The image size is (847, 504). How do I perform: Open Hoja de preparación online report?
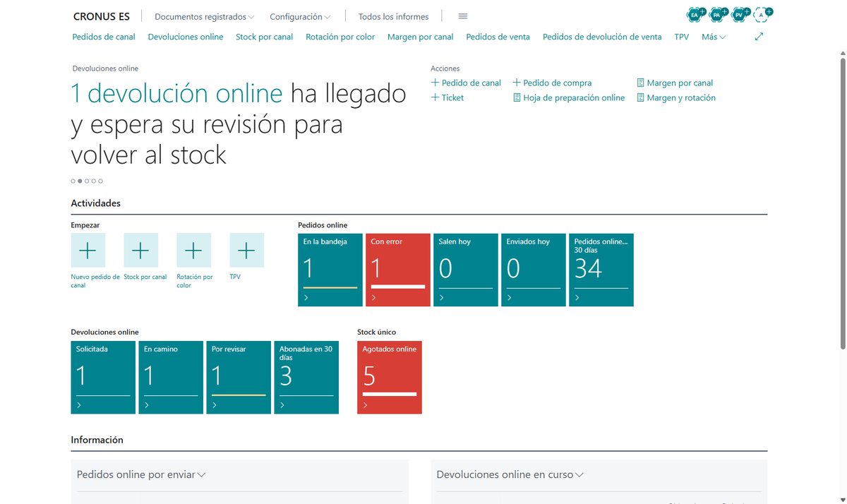point(569,97)
